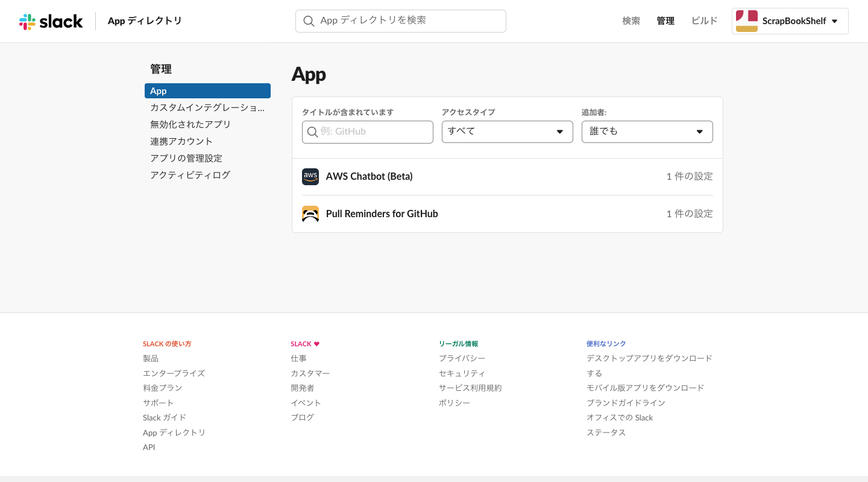The width and height of the screenshot is (868, 482).
Task: Open カスタムインテグレーション in the sidebar
Action: tap(207, 108)
